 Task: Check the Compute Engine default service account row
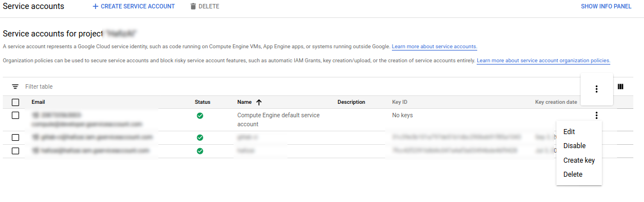click(15, 116)
